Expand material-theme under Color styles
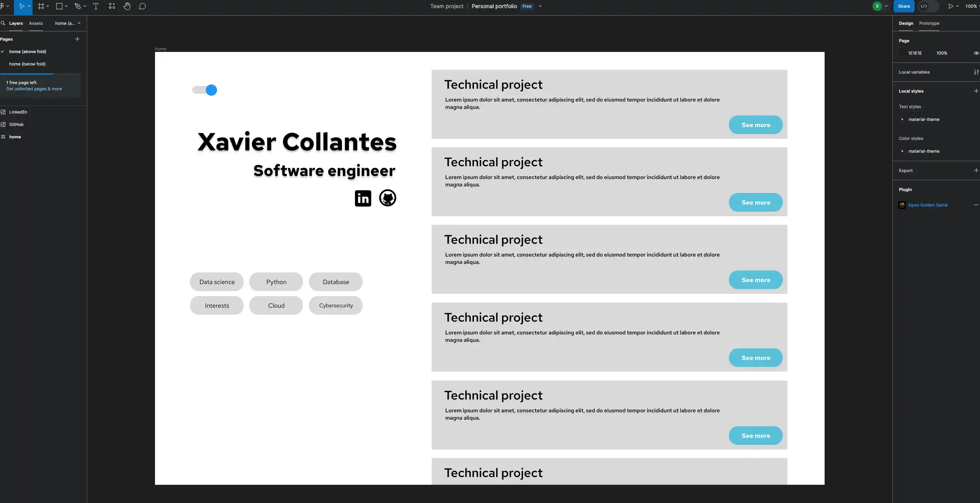This screenshot has height=503, width=980. coord(902,151)
